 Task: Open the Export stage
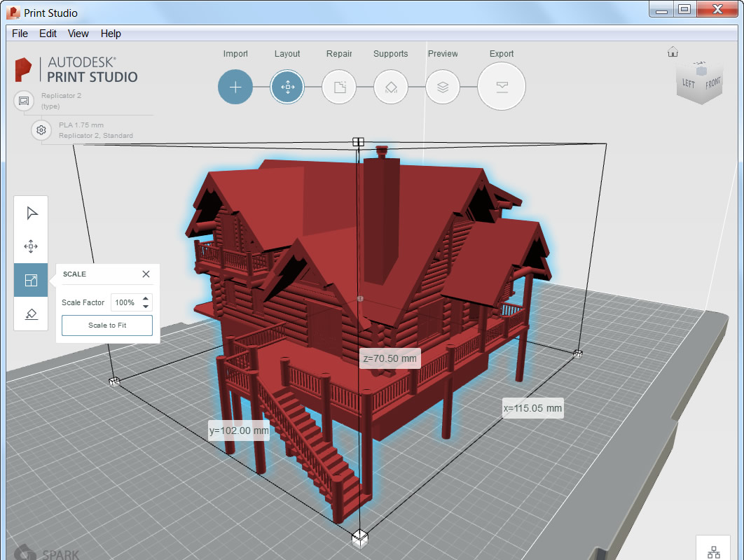[x=502, y=87]
